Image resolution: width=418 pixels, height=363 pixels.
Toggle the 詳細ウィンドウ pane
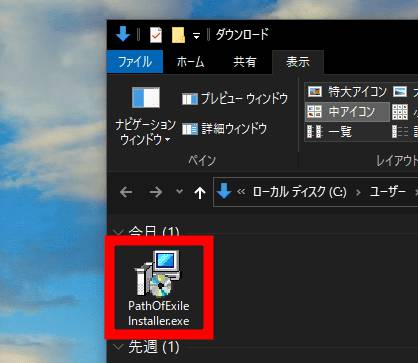click(x=224, y=129)
